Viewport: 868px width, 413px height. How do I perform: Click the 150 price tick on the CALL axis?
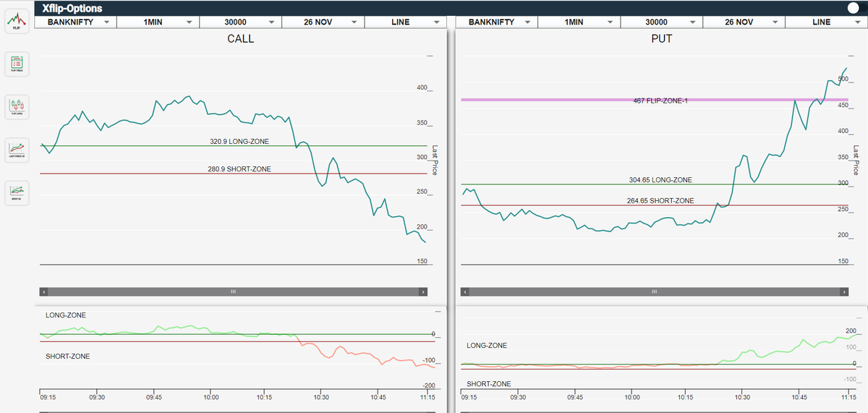[x=422, y=261]
